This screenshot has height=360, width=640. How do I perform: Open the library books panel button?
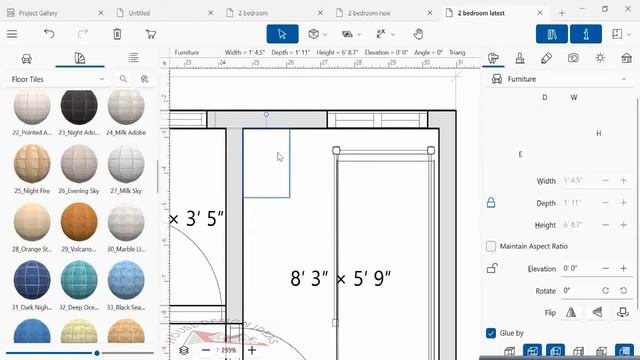click(x=552, y=34)
